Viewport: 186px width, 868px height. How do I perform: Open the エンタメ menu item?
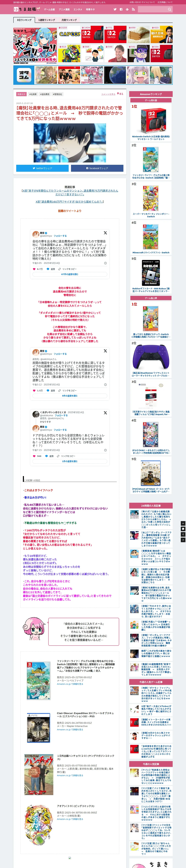tap(78, 9)
